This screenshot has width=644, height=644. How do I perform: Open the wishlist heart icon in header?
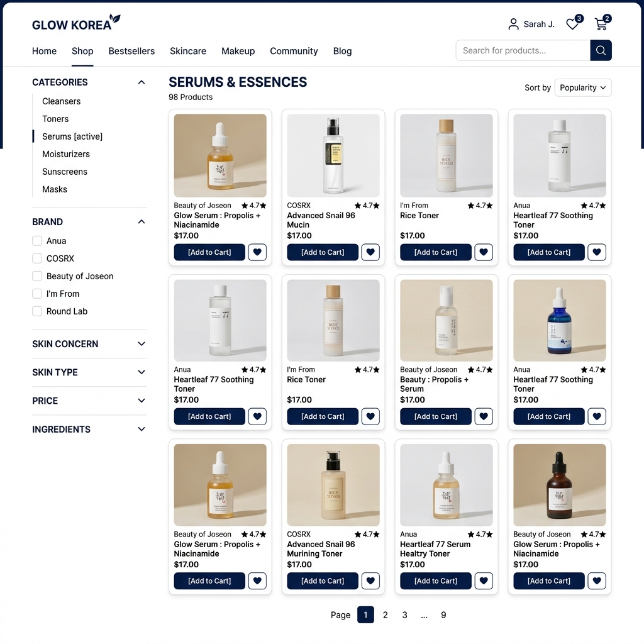pyautogui.click(x=574, y=23)
